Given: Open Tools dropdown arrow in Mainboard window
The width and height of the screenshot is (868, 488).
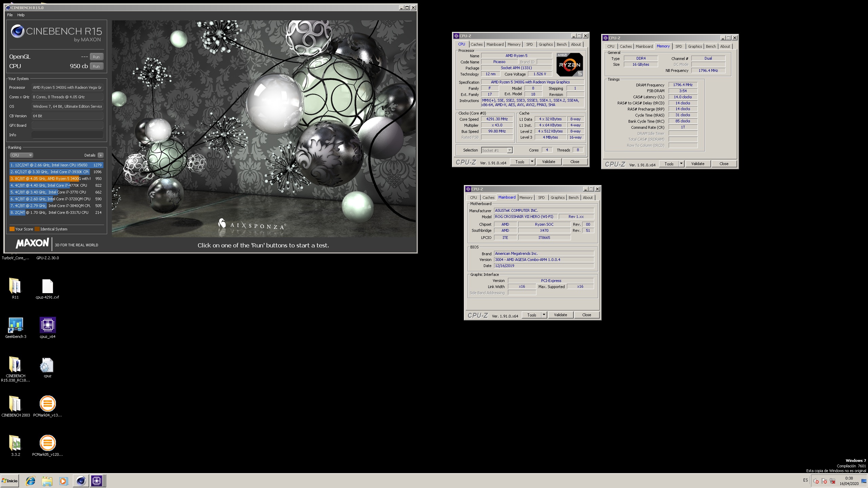Looking at the screenshot, I should pos(544,315).
